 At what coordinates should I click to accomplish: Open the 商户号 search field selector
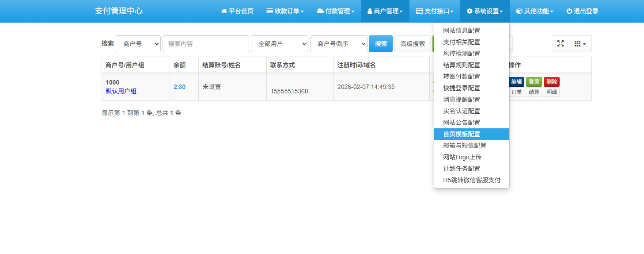(138, 44)
